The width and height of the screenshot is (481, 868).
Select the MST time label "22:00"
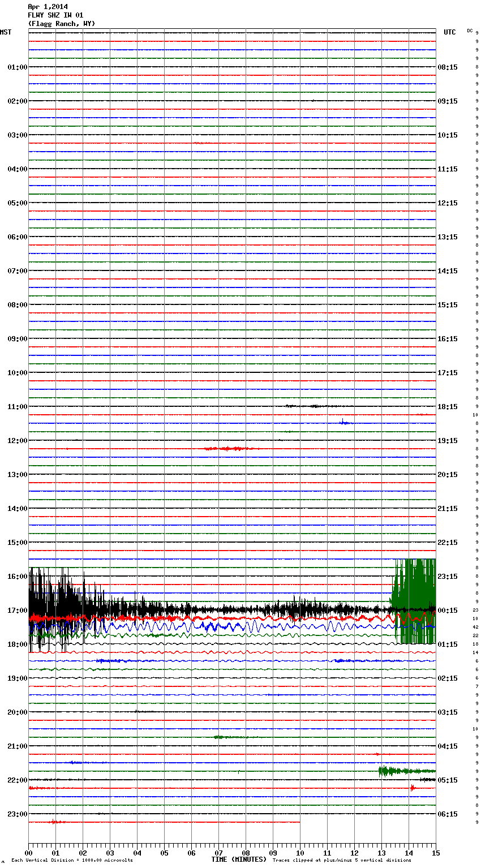[17, 780]
